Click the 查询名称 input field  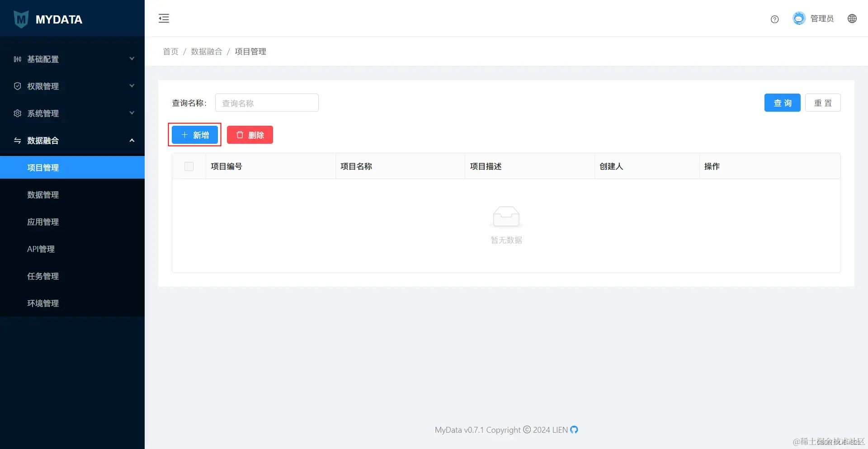click(267, 103)
